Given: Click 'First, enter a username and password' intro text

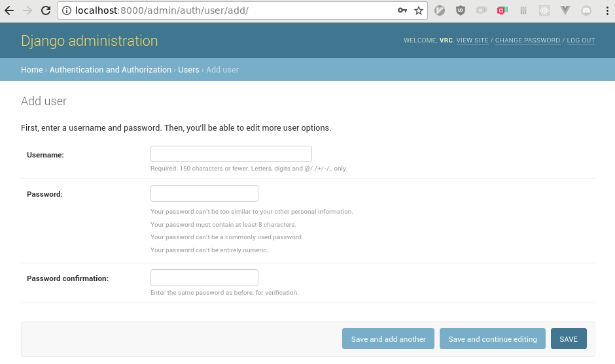Looking at the screenshot, I should 176,128.
